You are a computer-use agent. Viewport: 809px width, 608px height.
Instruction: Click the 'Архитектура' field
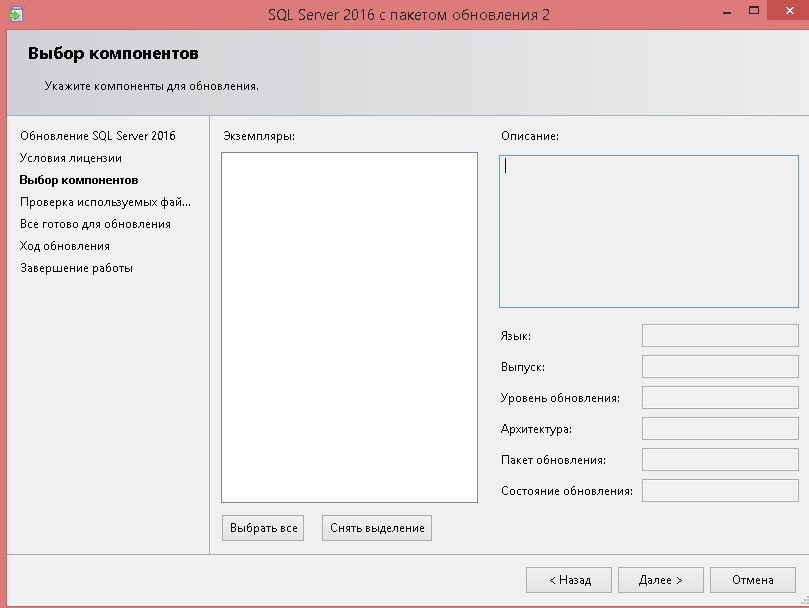click(720, 428)
